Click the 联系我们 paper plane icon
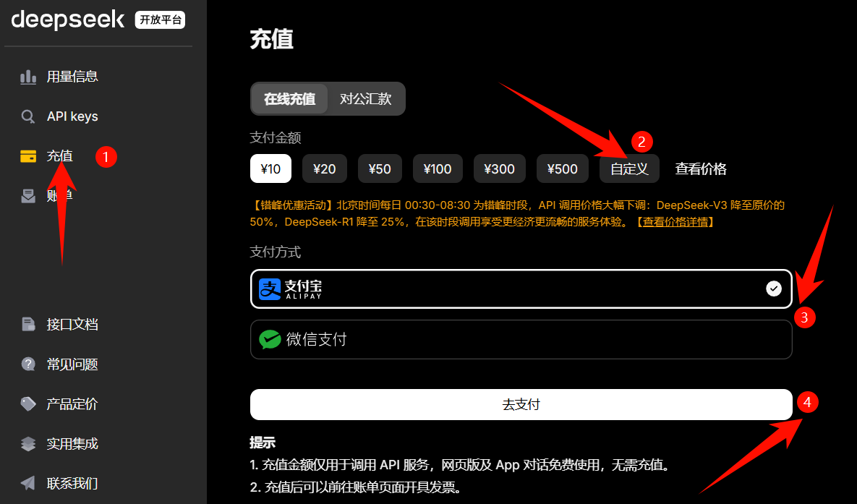This screenshot has width=857, height=504. coord(28,483)
